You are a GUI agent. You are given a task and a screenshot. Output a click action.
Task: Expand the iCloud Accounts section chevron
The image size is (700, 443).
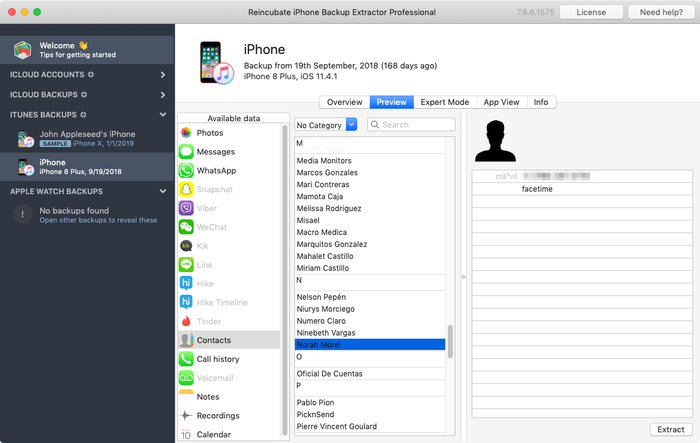[x=163, y=75]
